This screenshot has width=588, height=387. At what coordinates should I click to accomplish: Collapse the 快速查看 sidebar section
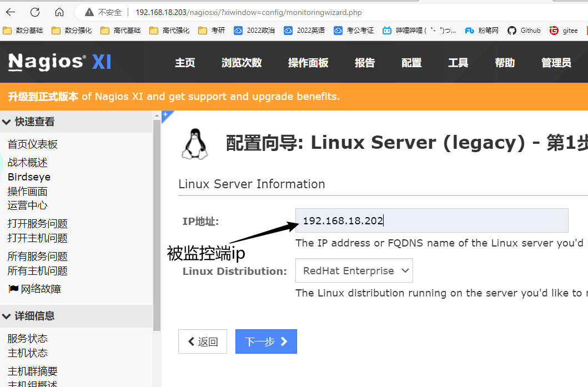(7, 122)
